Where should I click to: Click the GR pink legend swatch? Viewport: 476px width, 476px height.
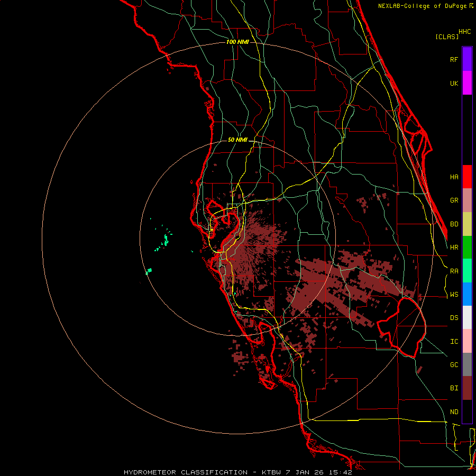pyautogui.click(x=467, y=200)
